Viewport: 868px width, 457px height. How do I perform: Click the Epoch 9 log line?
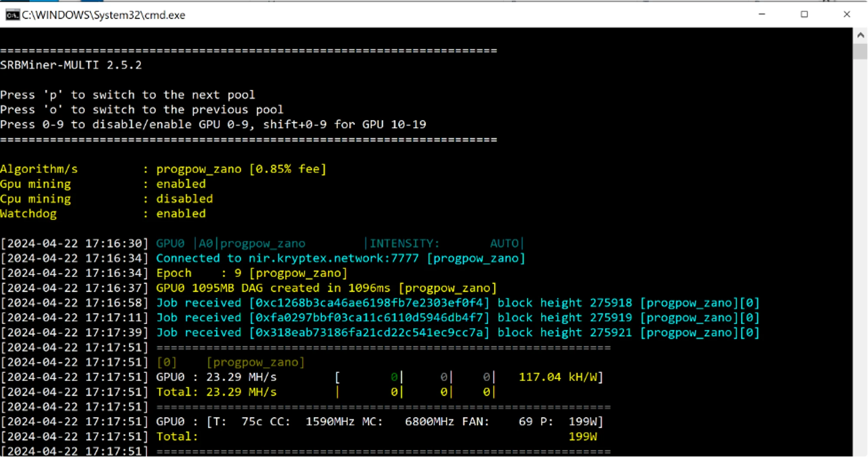pos(252,273)
